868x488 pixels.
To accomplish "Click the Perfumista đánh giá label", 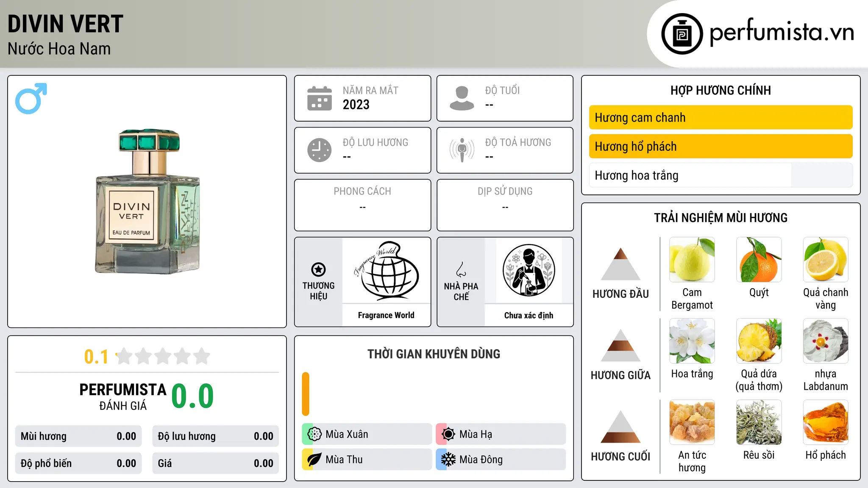I will (x=123, y=396).
